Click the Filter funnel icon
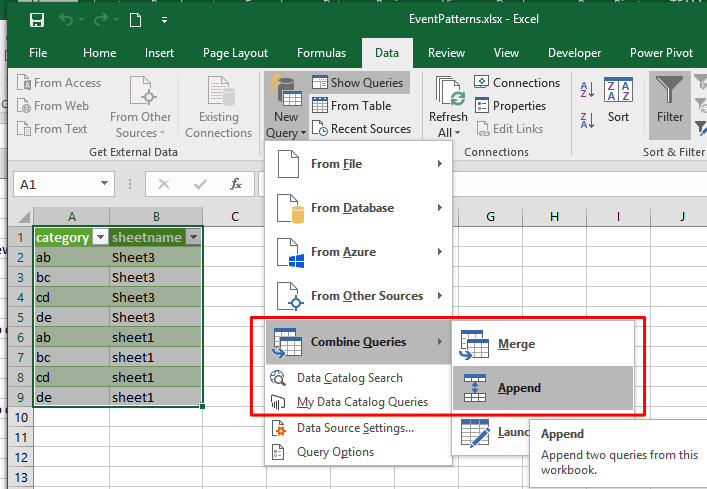 coord(670,90)
